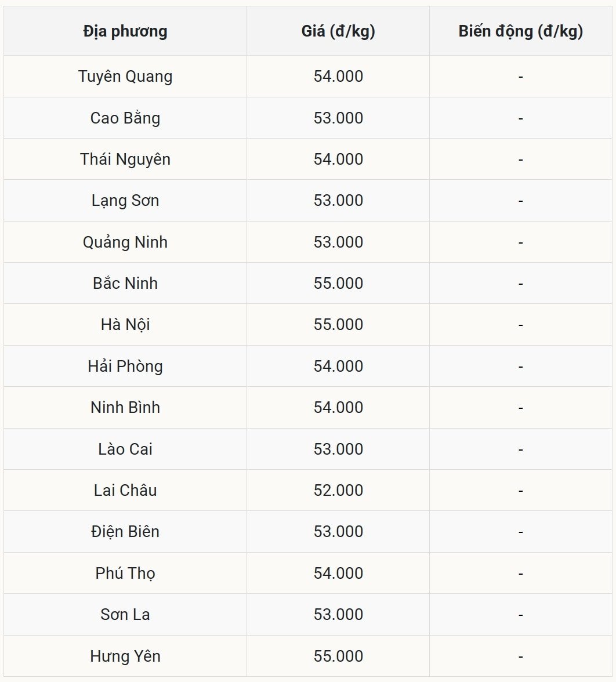Viewport: 616px width, 682px height.
Task: Click Lai Châu price 52.000
Action: [x=338, y=490]
